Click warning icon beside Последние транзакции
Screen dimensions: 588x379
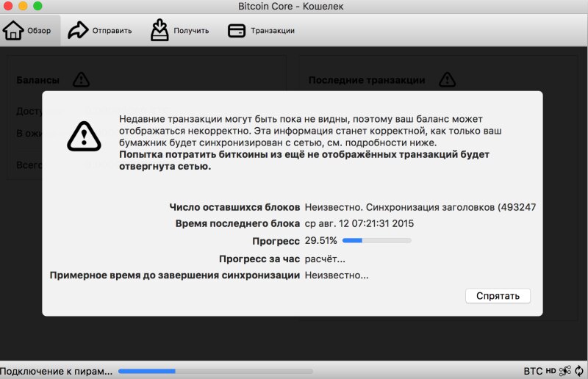point(447,79)
